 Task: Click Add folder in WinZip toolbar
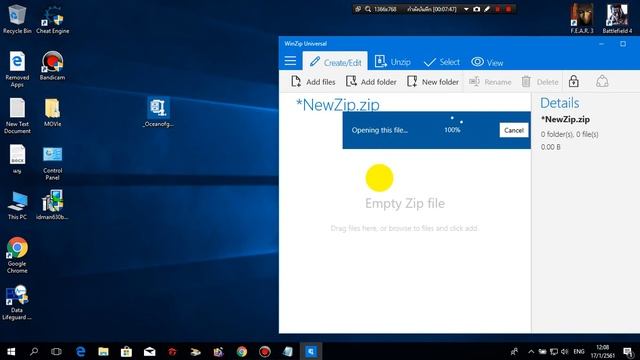pos(371,82)
